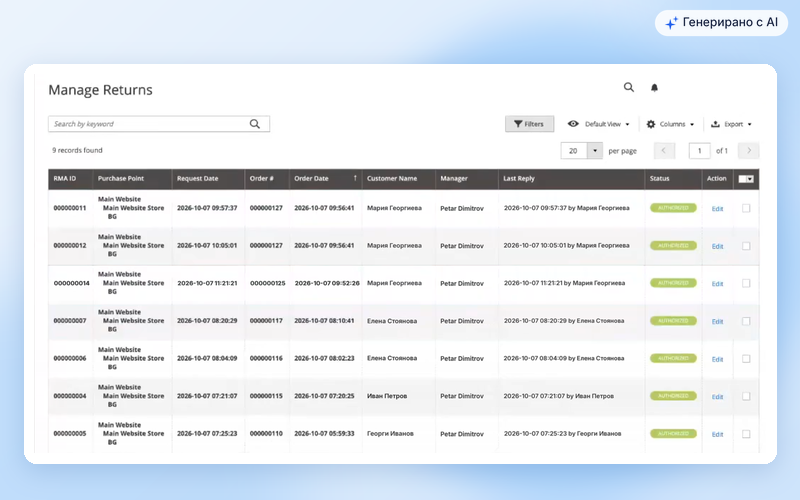Click the search magnifier icon in the page header
Screen dimensions: 800x500
[x=629, y=87]
